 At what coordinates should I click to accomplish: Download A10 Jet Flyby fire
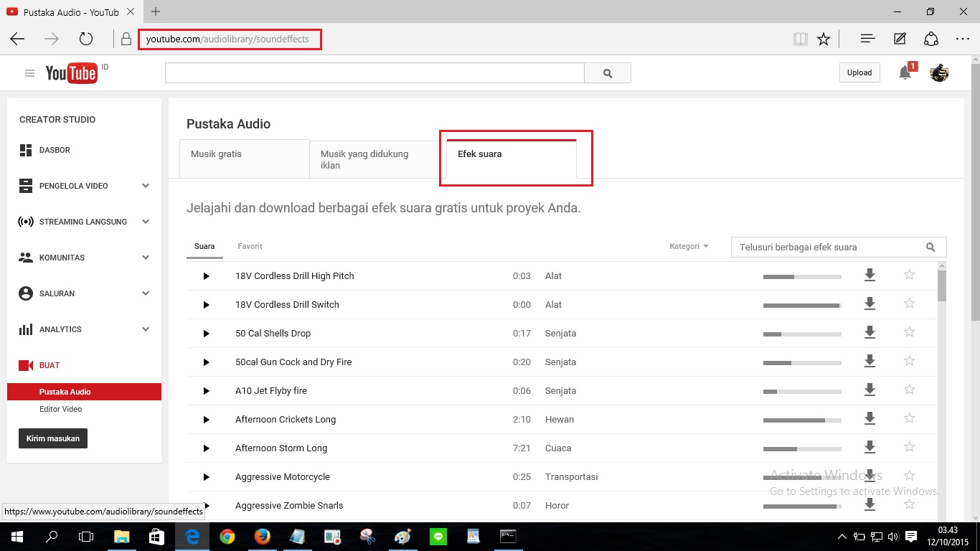pos(870,390)
